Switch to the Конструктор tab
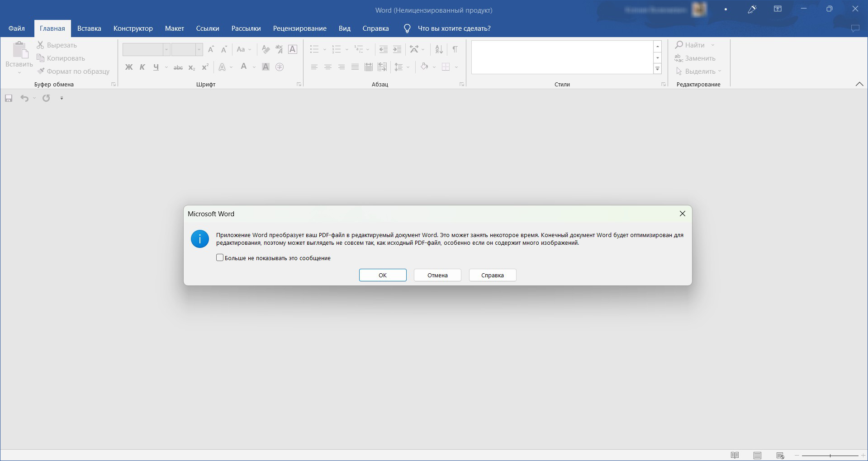This screenshot has width=868, height=461. click(133, 29)
